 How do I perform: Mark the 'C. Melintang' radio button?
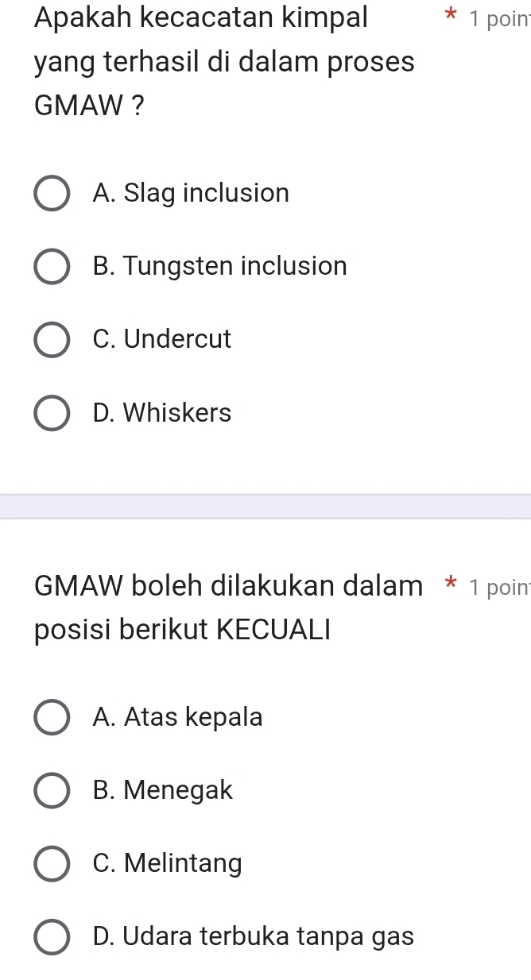pyautogui.click(x=52, y=863)
